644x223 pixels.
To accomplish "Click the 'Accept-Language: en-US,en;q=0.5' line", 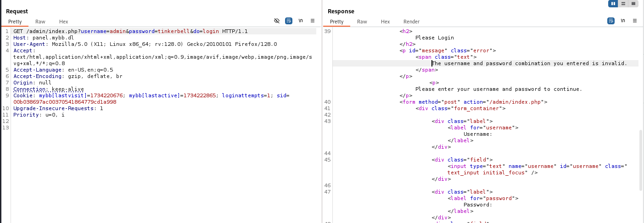I will click(63, 70).
